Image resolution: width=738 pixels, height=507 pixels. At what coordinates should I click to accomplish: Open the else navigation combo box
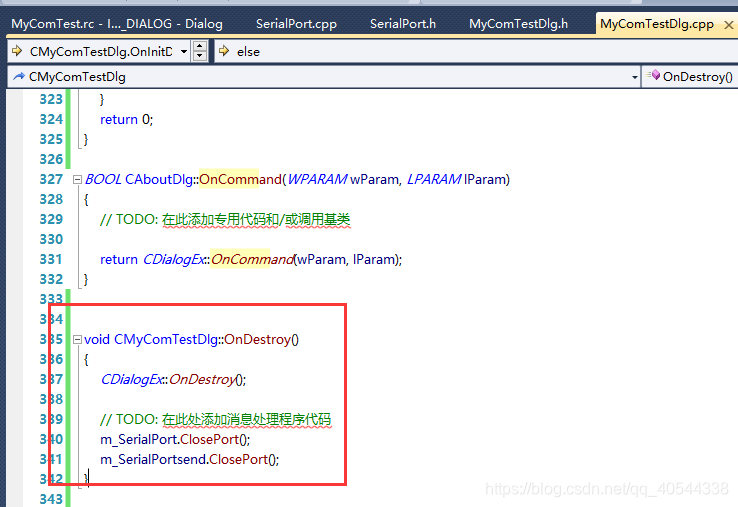[476, 51]
